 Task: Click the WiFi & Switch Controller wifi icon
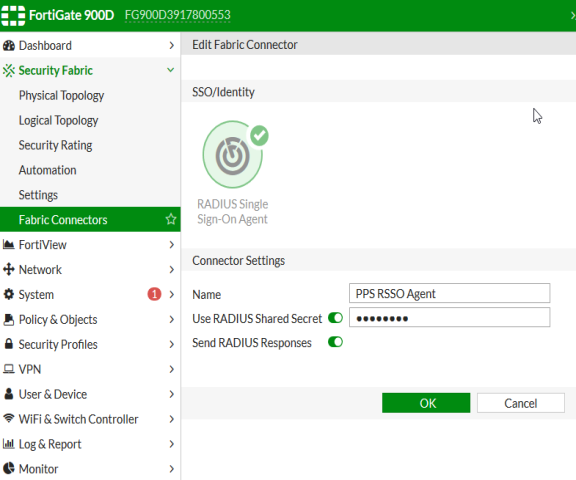[9, 418]
